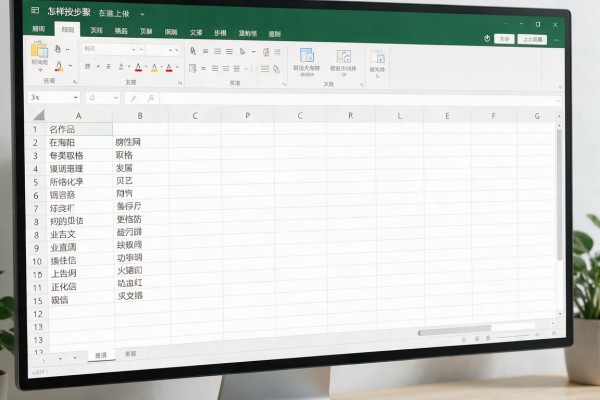Click the Paste clipboard icon in ribbon
This screenshot has width=600, height=400.
click(x=39, y=51)
